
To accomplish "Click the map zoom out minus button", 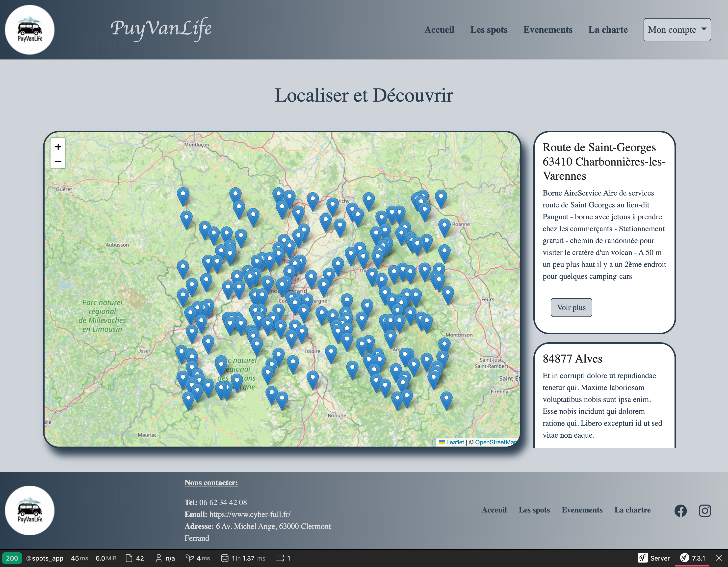I will click(58, 161).
